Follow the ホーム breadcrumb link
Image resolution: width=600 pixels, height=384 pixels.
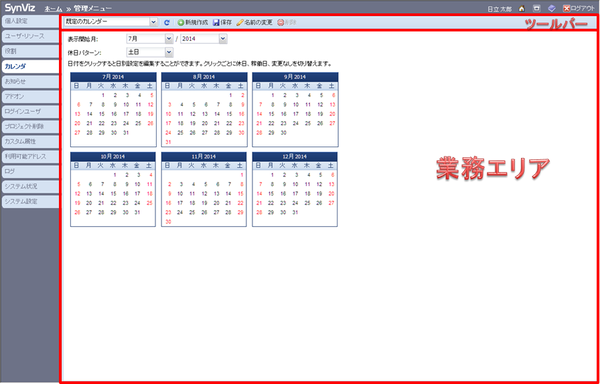click(x=53, y=8)
